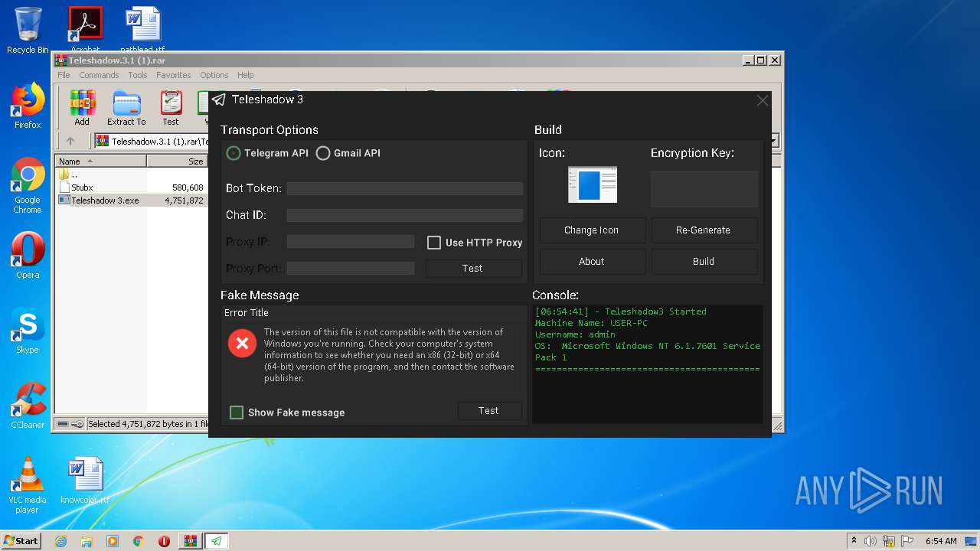
Task: Open the Commands menu in WinRAR
Action: click(x=99, y=75)
